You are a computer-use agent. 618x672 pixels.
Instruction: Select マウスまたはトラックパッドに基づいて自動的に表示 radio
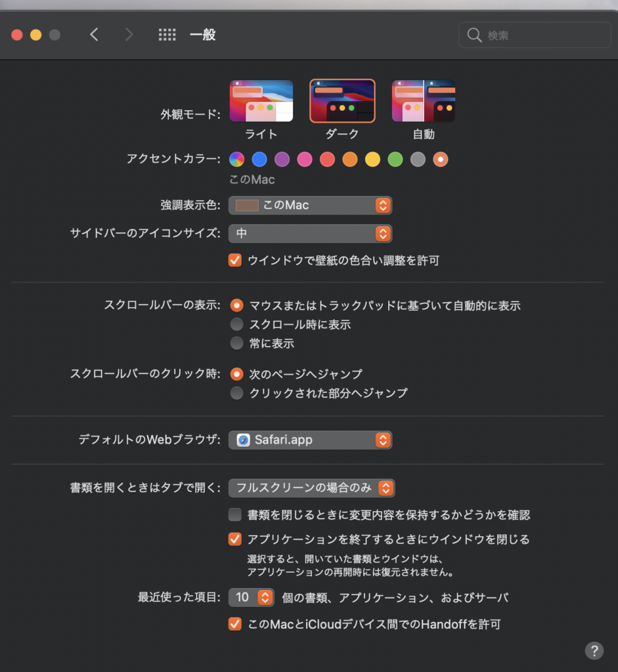(x=236, y=306)
